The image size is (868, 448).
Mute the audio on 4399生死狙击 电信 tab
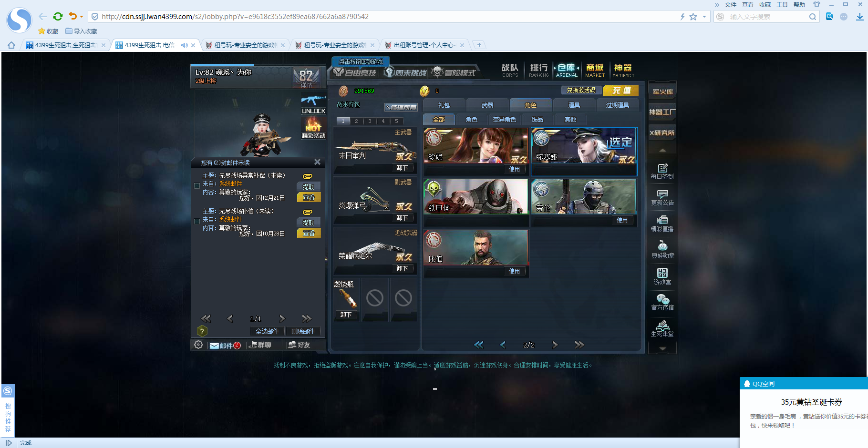184,45
